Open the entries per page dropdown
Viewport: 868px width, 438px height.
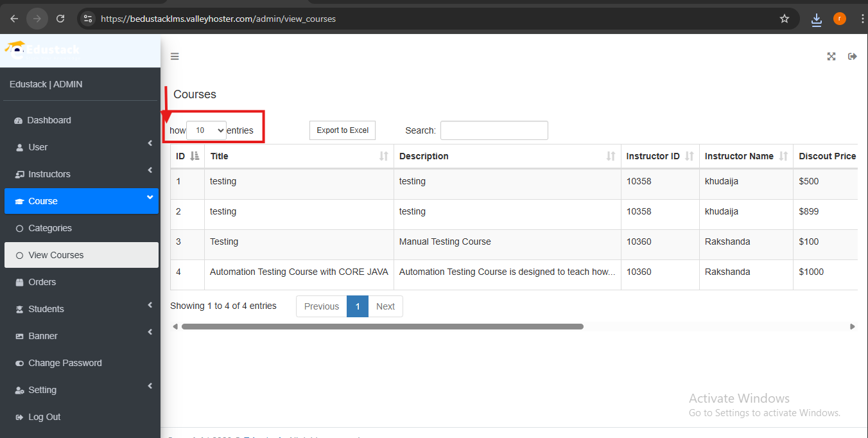point(207,130)
